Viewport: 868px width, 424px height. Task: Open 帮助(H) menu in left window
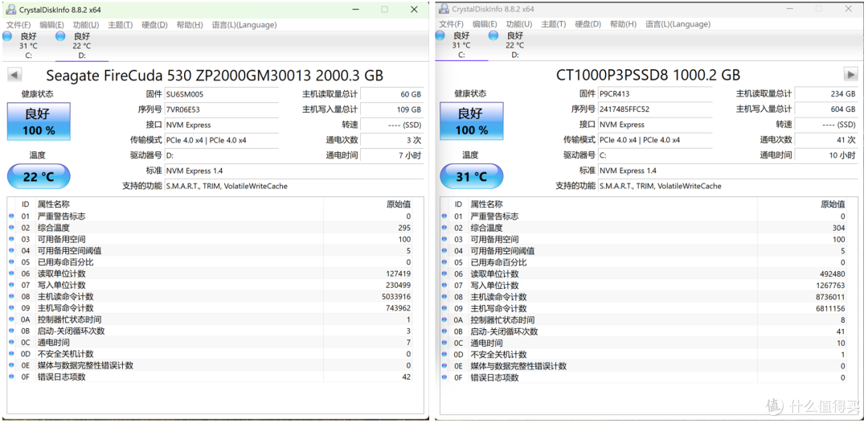(190, 25)
